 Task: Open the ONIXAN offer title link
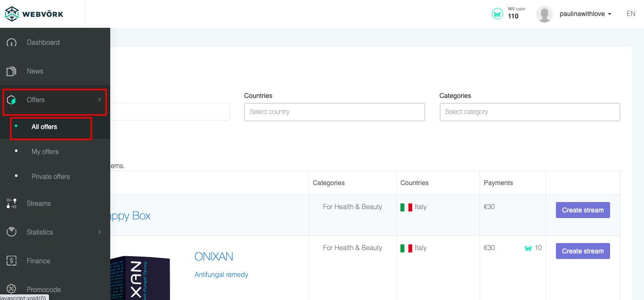coord(214,257)
